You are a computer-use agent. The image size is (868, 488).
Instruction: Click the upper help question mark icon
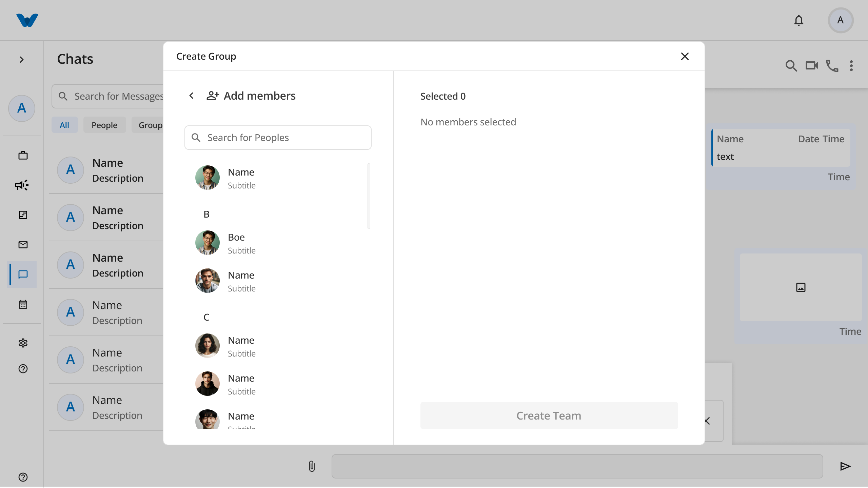click(23, 369)
